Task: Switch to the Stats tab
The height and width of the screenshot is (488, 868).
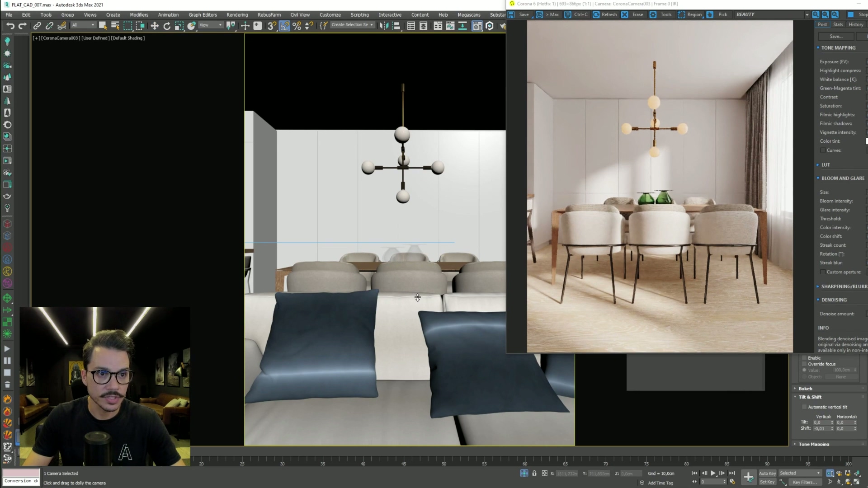Action: pos(838,25)
